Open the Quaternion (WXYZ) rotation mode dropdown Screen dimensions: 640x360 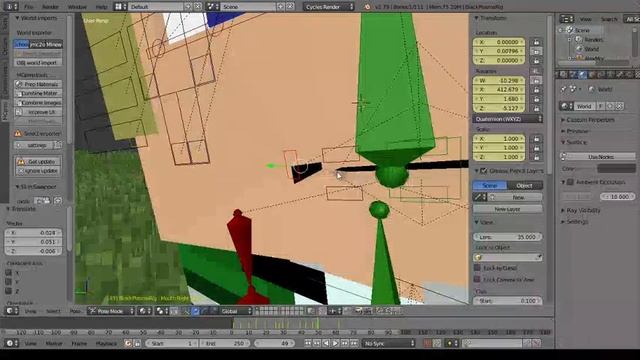coord(508,119)
